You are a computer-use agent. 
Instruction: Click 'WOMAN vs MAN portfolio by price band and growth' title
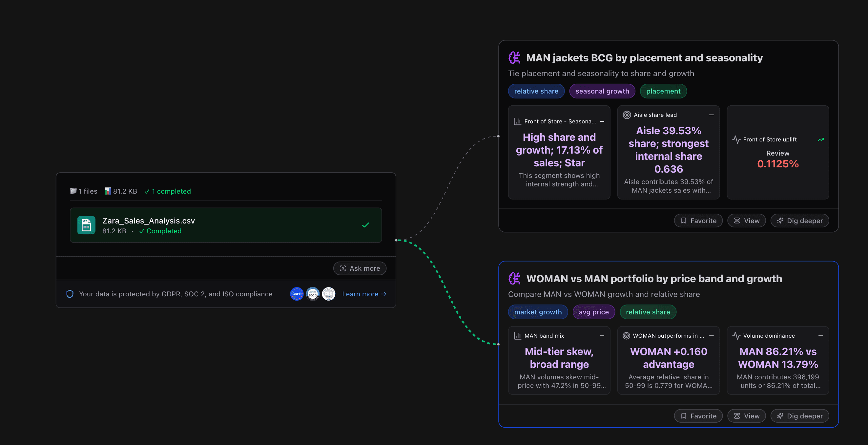click(x=654, y=279)
